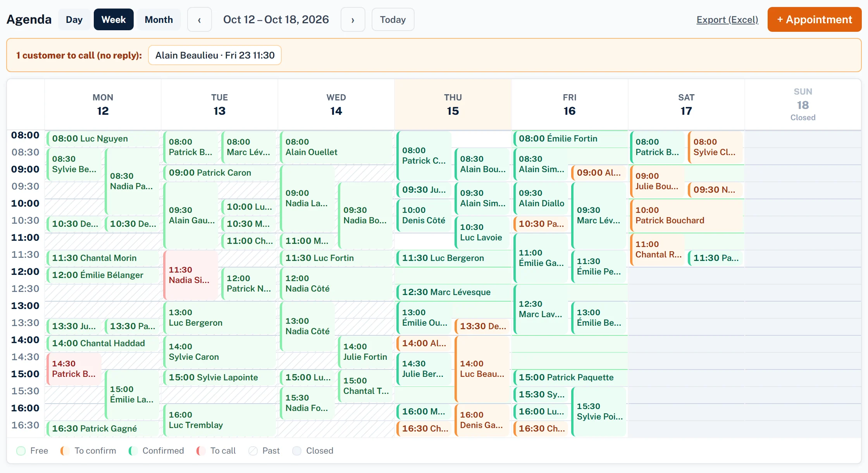Select the Sunday 18 Closed header

click(x=803, y=105)
